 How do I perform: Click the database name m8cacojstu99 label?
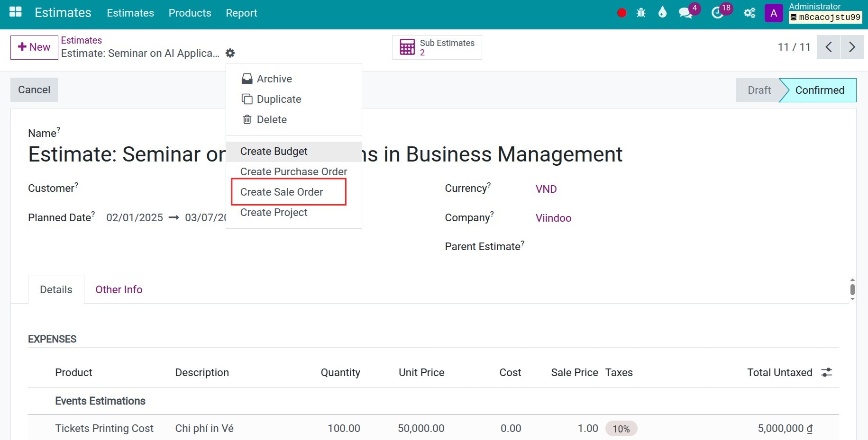(x=825, y=17)
